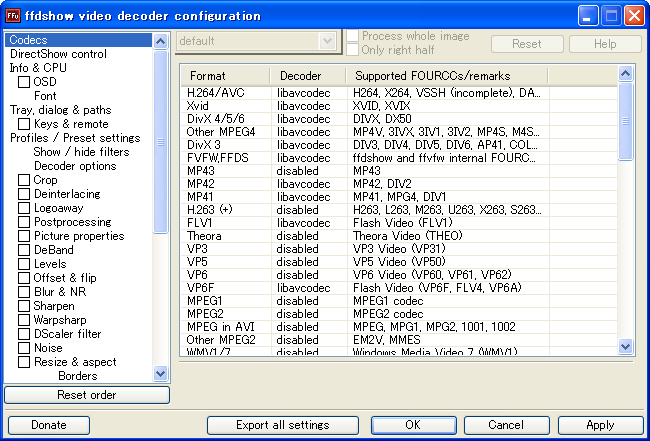Enable the Sharpen filter checkbox

(x=24, y=306)
